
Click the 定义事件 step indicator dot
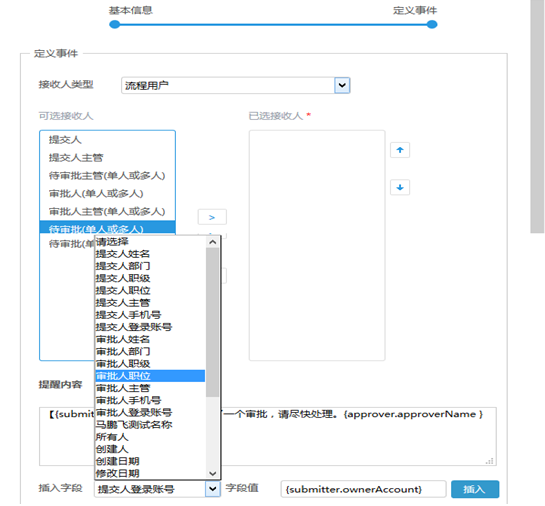(432, 24)
